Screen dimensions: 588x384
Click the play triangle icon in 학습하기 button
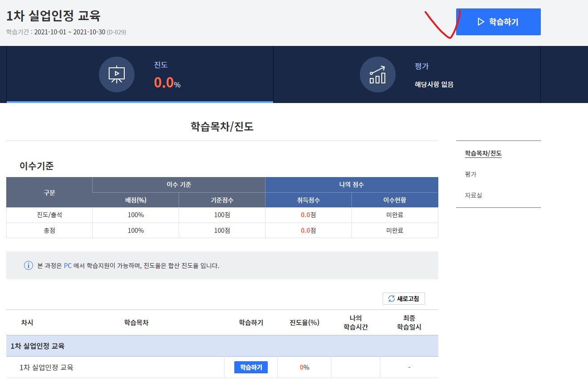pos(481,22)
